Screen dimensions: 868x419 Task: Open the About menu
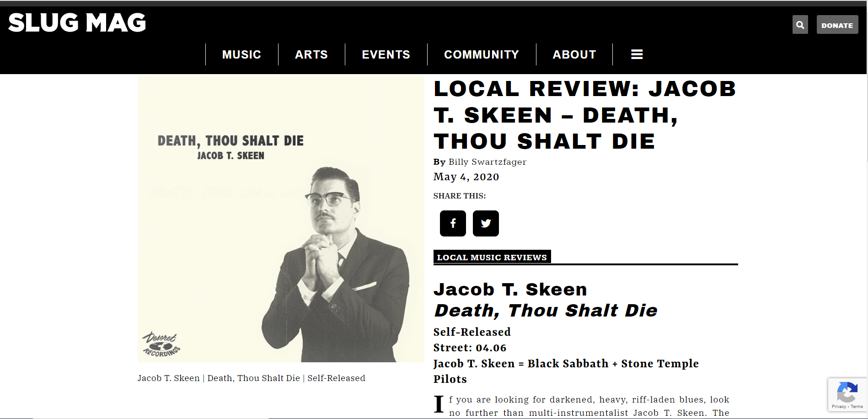[x=574, y=54]
